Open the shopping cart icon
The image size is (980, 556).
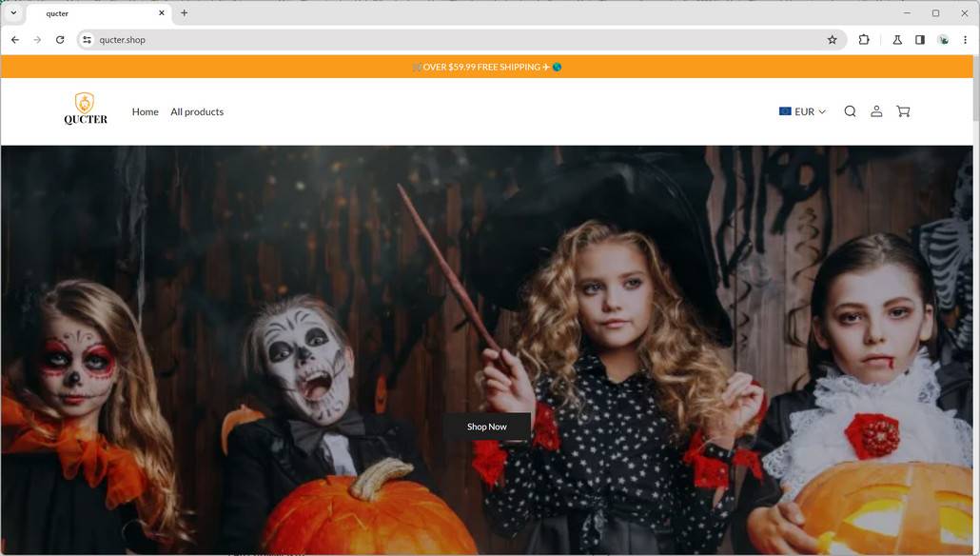point(903,111)
